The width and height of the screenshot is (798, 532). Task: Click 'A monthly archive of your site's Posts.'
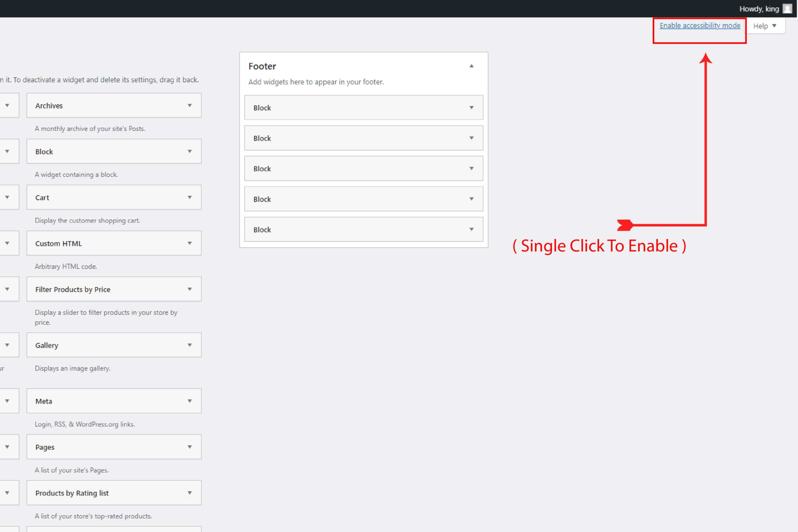click(x=90, y=129)
